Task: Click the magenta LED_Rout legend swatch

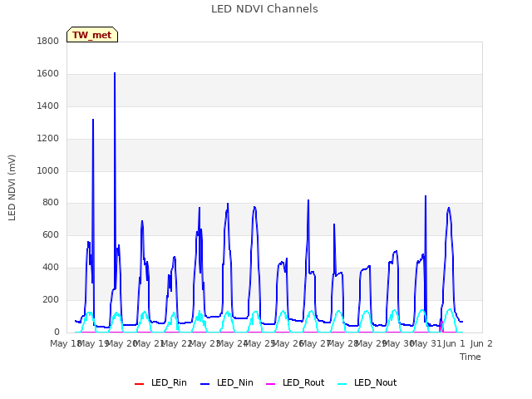Action: pos(270,384)
